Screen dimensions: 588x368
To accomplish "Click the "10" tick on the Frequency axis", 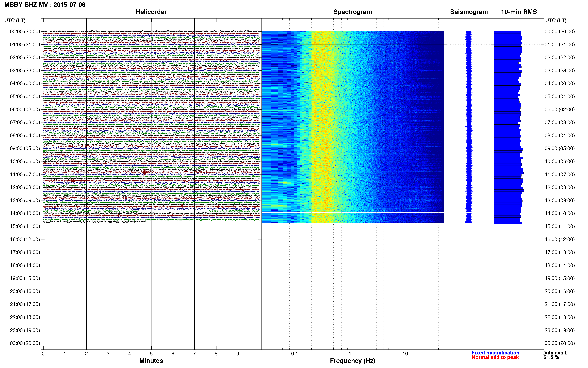I will click(405, 354).
